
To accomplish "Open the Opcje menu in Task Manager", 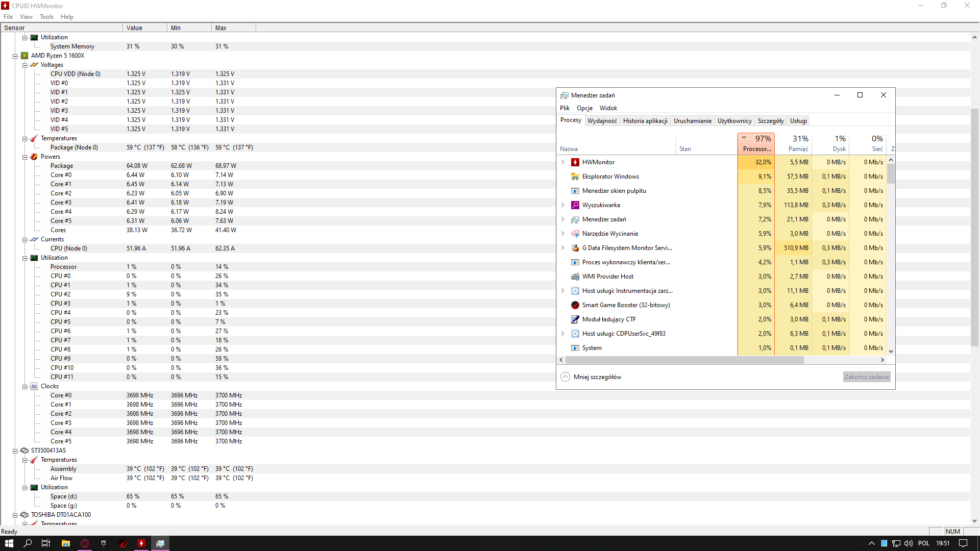I will (x=584, y=108).
